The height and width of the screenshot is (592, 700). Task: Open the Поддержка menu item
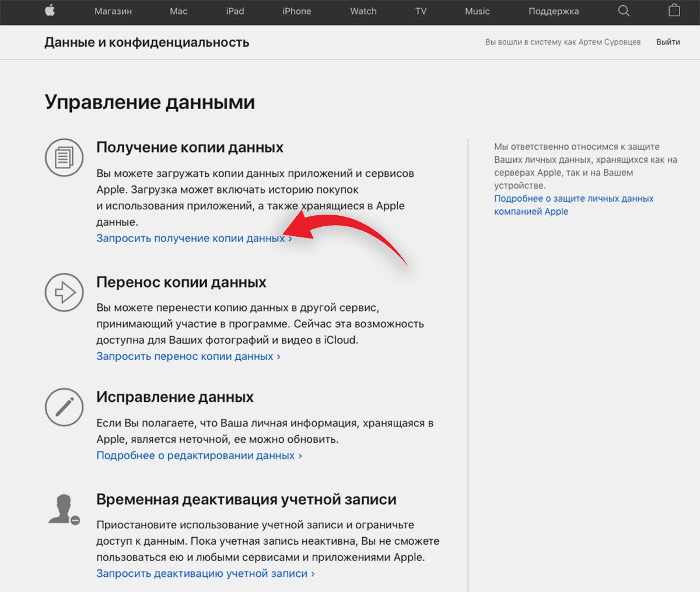tap(554, 11)
